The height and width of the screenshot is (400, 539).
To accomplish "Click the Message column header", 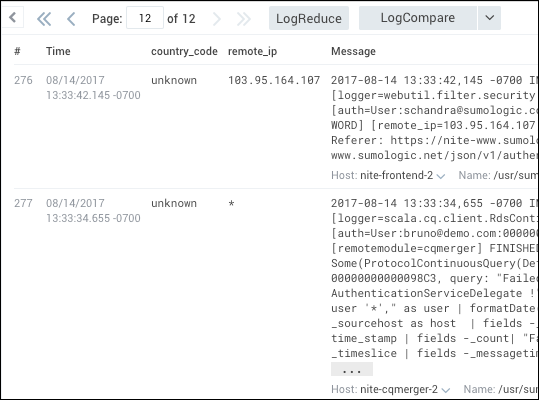I will point(353,51).
